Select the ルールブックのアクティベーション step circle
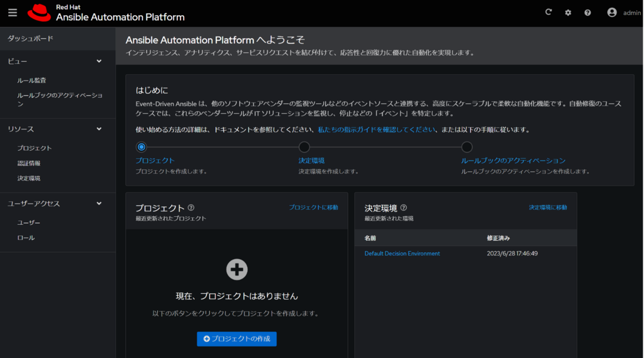This screenshot has width=644, height=358. [467, 147]
